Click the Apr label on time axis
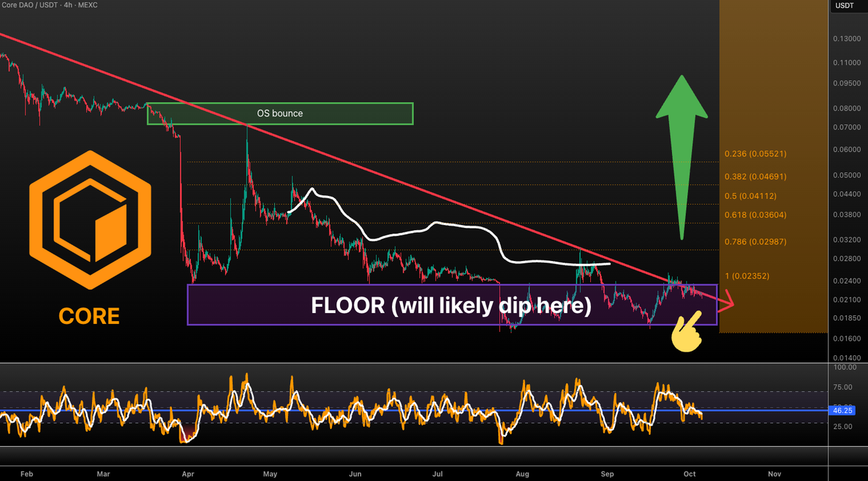868x481 pixels. pyautogui.click(x=188, y=474)
